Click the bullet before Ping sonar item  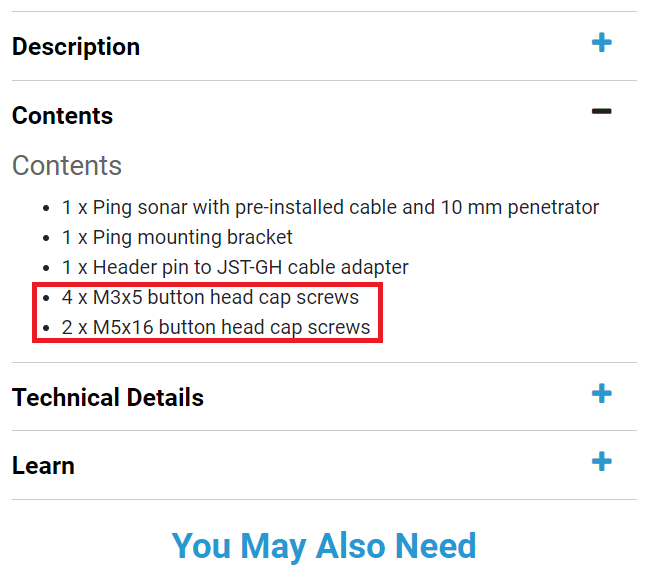click(x=48, y=209)
